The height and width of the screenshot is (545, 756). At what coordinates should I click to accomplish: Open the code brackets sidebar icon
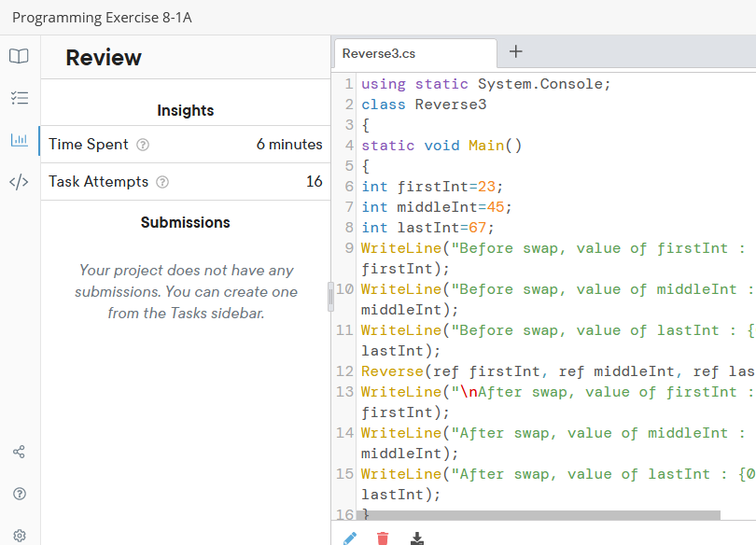[x=19, y=182]
